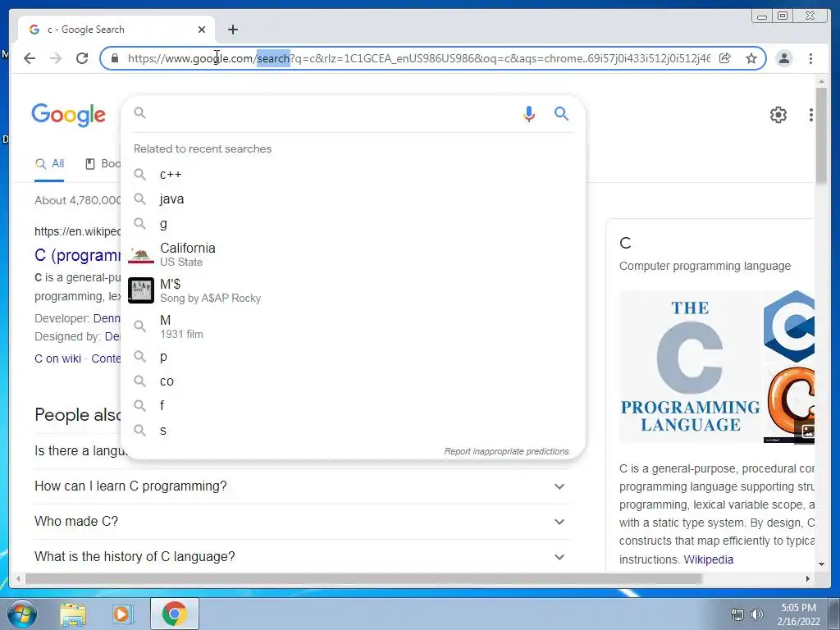Click horizontal scrollbar right arrow
840x630 pixels.
pyautogui.click(x=808, y=579)
